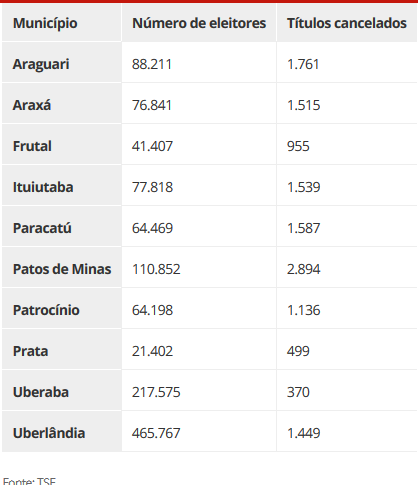Click Uberlândia's 465.767 voters cell
The image size is (418, 485).
pos(199,433)
